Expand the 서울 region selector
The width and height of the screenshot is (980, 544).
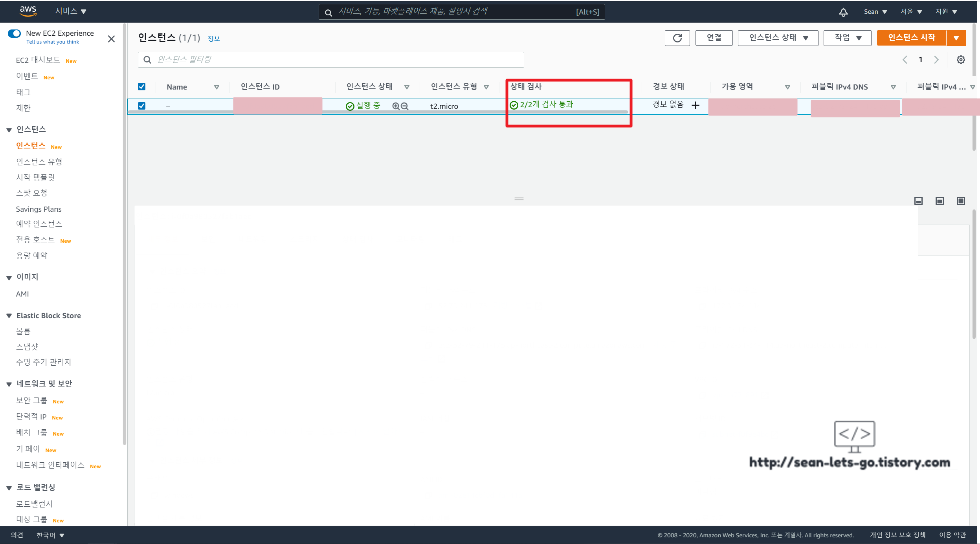click(x=911, y=12)
